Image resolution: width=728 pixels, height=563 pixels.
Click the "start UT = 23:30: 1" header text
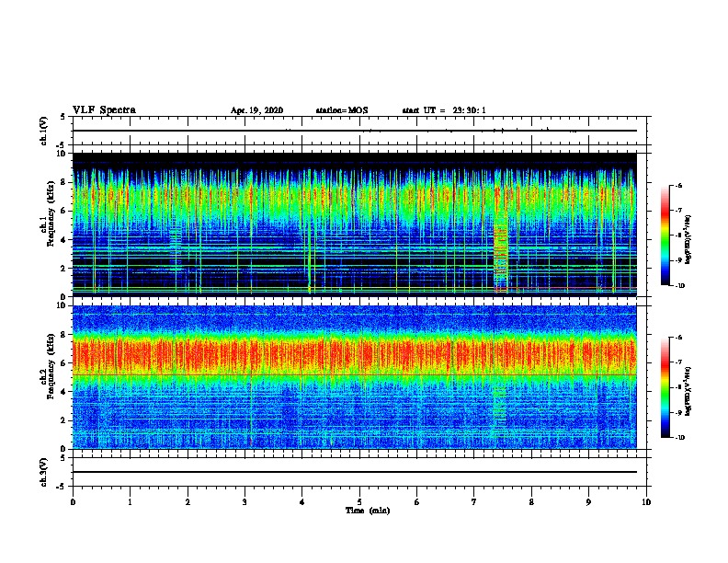coord(444,110)
